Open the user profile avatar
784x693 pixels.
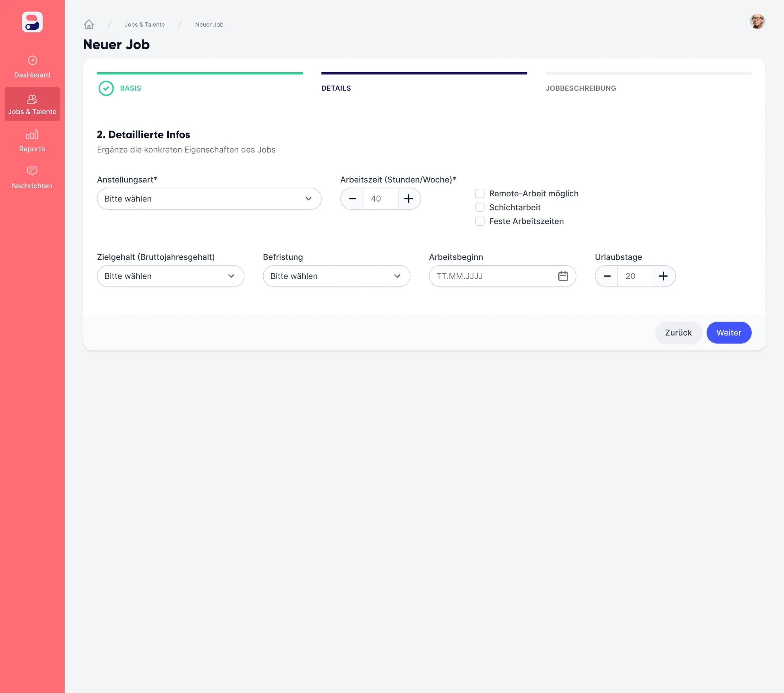757,22
